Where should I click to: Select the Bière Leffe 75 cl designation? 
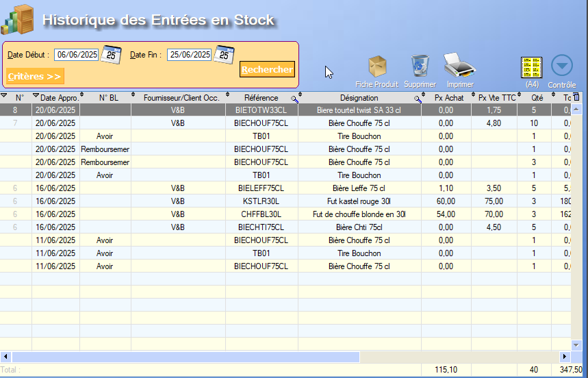359,188
